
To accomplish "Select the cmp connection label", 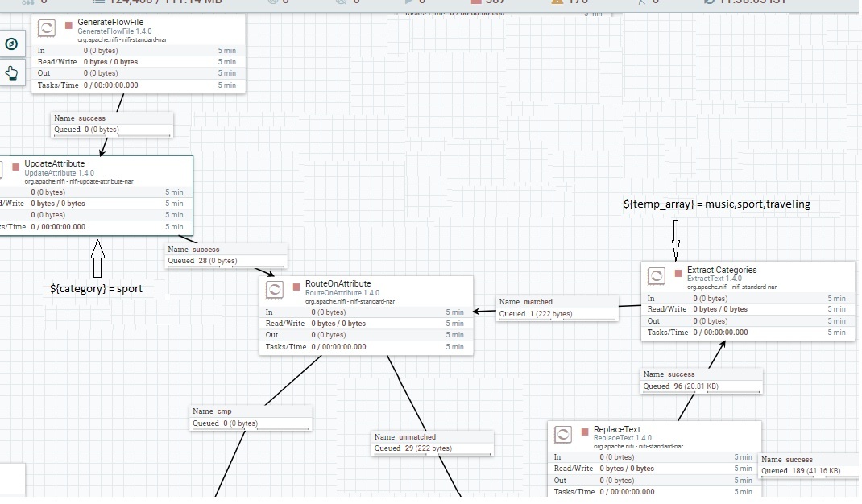I will [250, 417].
